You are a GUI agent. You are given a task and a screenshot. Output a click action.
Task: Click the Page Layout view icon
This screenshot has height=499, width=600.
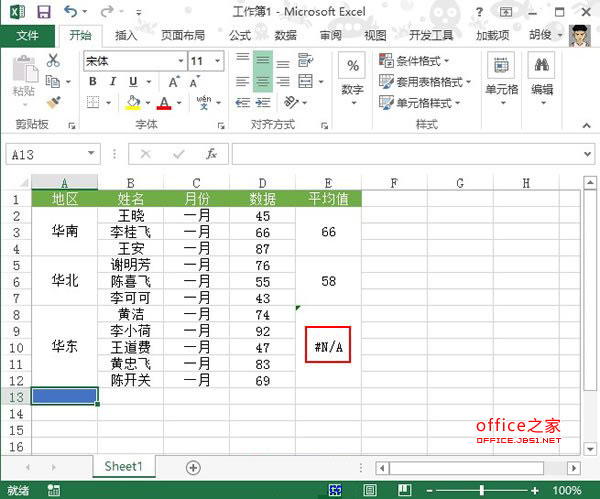(x=370, y=490)
